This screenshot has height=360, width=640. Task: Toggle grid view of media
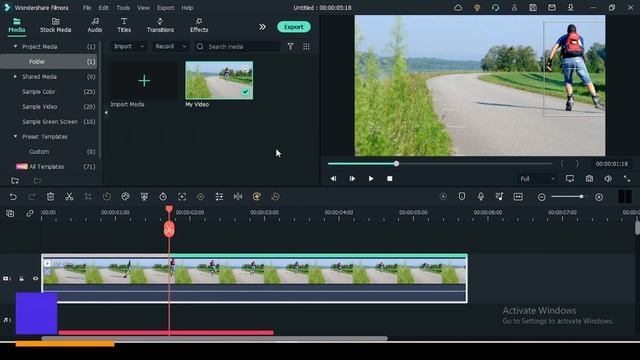(x=306, y=47)
